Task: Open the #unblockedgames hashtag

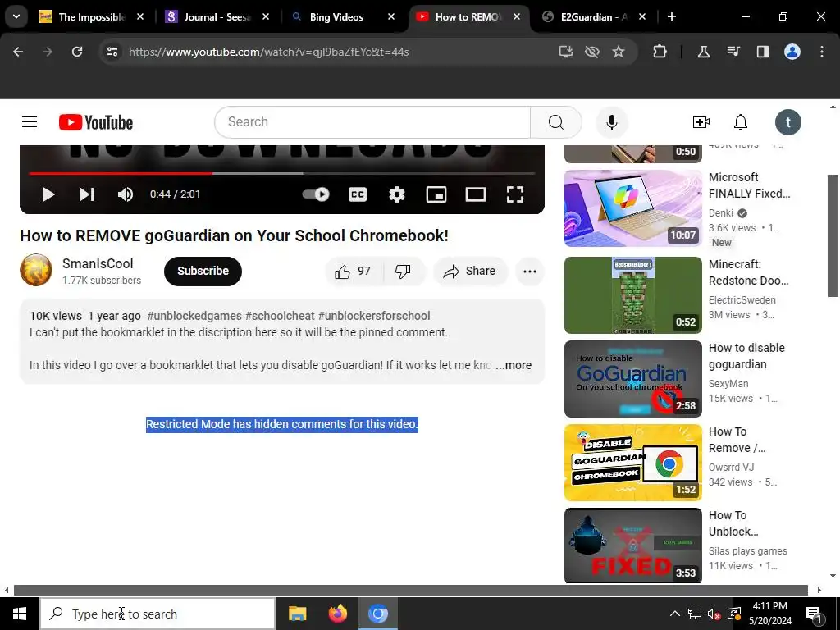Action: pos(194,316)
